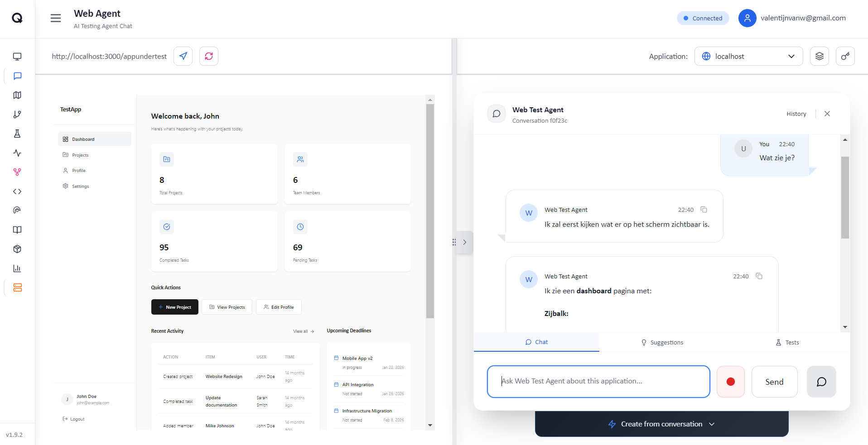Open the chat icon in left sidebar

coord(17,76)
